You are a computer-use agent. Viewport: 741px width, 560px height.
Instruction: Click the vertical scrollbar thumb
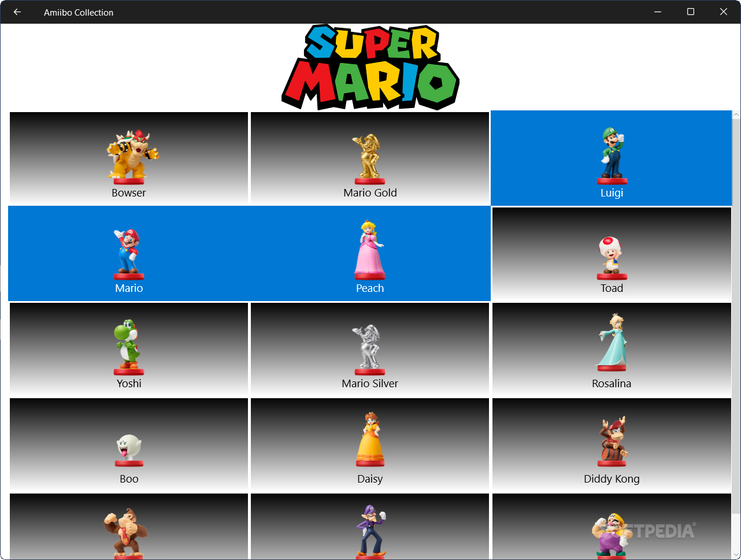[736, 315]
